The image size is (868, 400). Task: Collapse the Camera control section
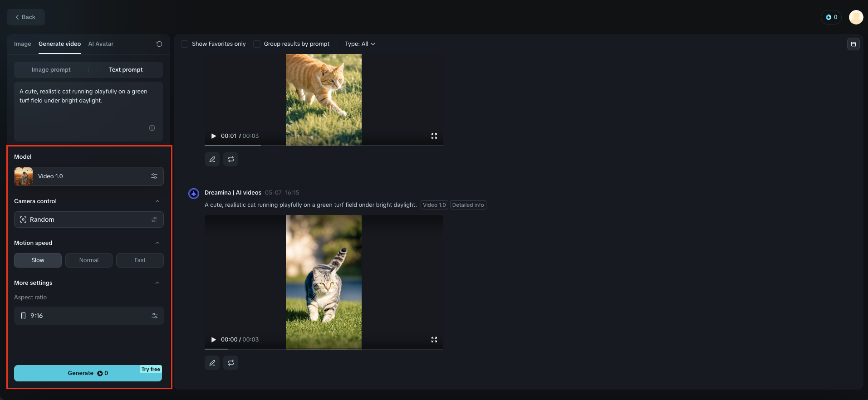157,201
